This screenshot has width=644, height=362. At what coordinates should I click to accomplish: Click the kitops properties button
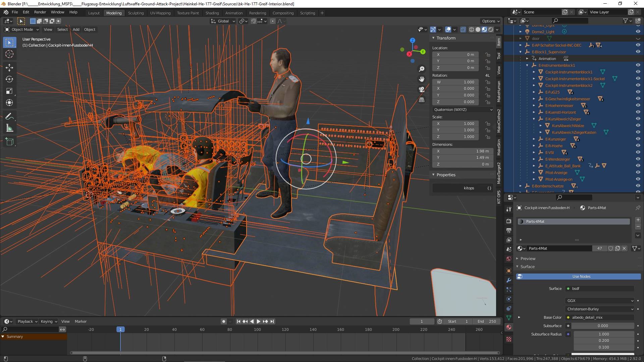pyautogui.click(x=468, y=188)
